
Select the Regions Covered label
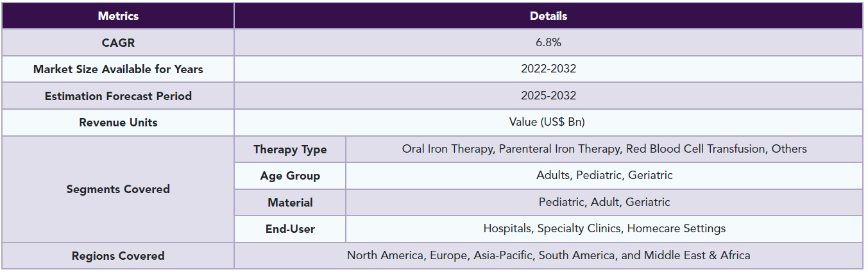(x=118, y=255)
